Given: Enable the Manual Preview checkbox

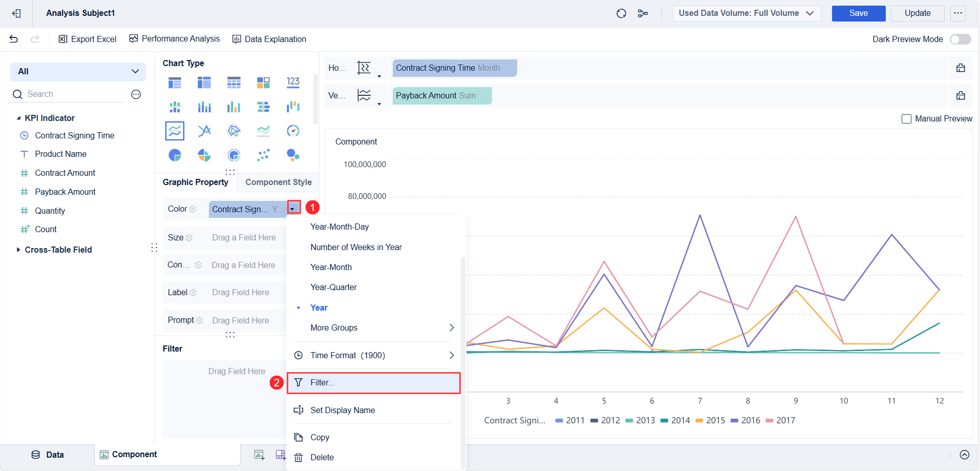Looking at the screenshot, I should [906, 119].
